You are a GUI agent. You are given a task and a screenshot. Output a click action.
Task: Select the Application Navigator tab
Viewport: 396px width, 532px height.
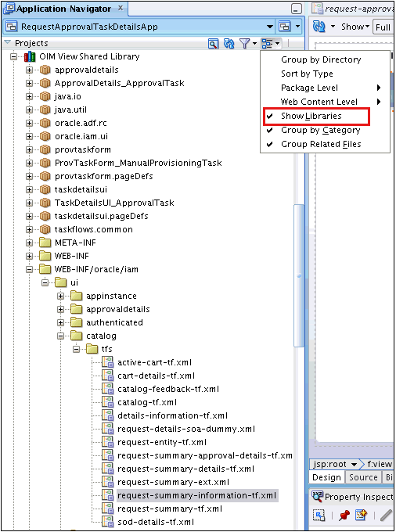tap(63, 9)
